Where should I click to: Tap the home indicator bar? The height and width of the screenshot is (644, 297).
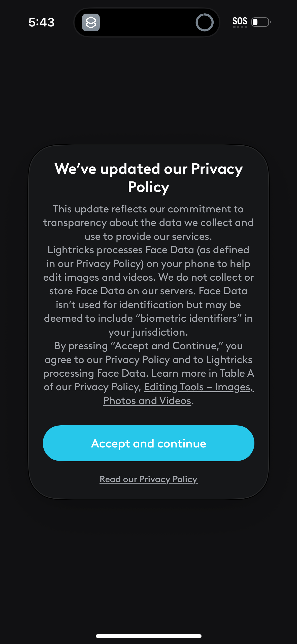pos(148,636)
